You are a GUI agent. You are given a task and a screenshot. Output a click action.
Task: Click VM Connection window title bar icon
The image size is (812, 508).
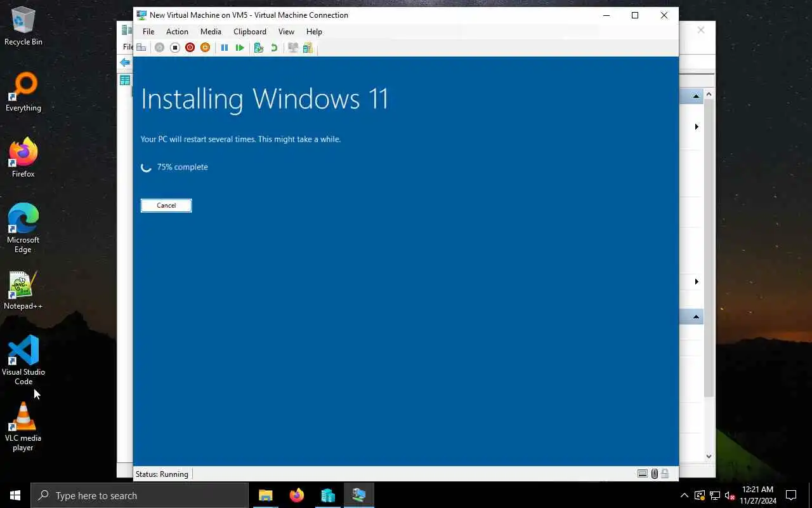point(141,15)
